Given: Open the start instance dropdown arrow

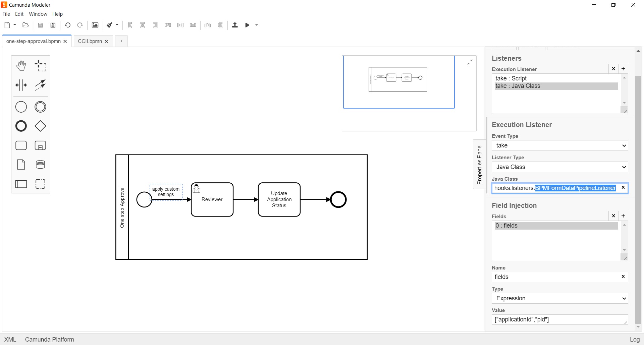Looking at the screenshot, I should [257, 25].
